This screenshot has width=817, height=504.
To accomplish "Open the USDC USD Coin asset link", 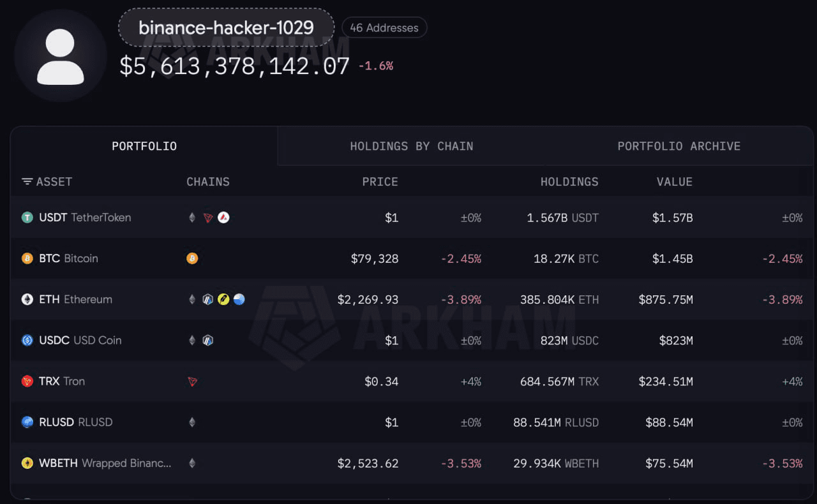I will coord(80,340).
